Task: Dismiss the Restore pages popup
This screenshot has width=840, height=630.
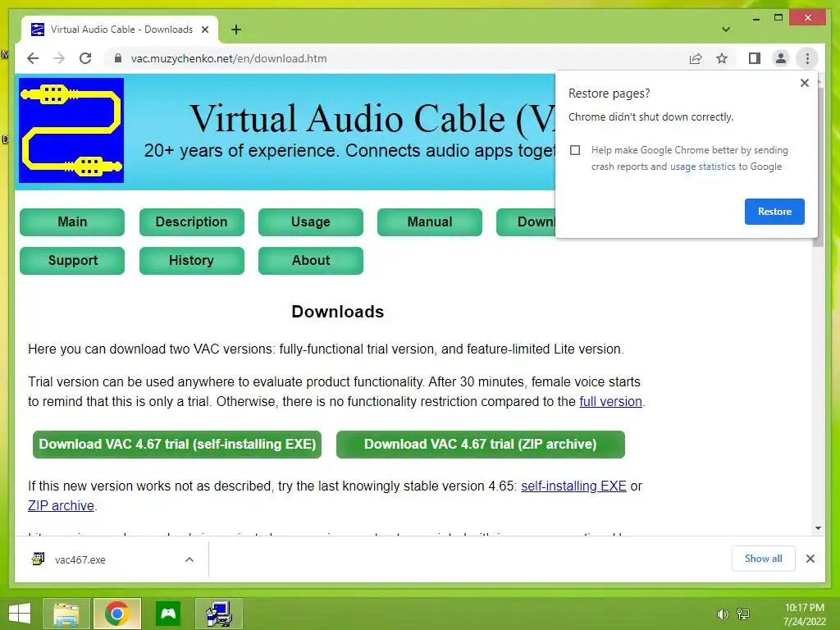Action: (804, 83)
